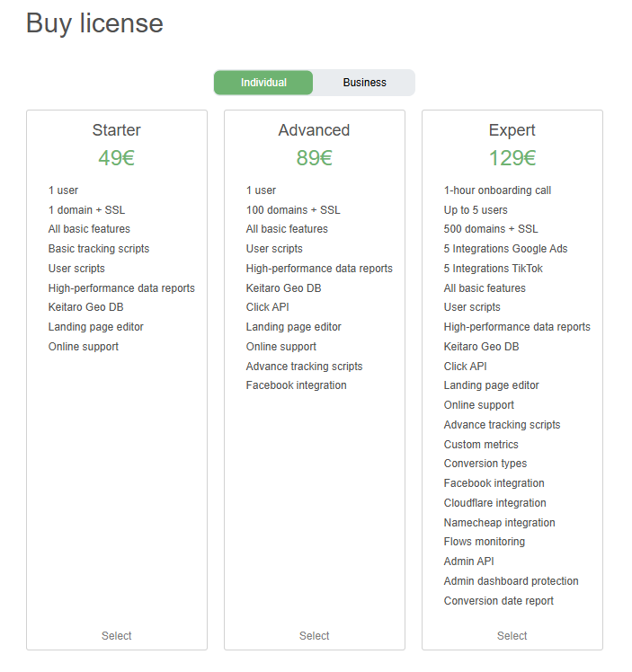Select the Expert plan
The width and height of the screenshot is (632, 672).
pos(512,635)
